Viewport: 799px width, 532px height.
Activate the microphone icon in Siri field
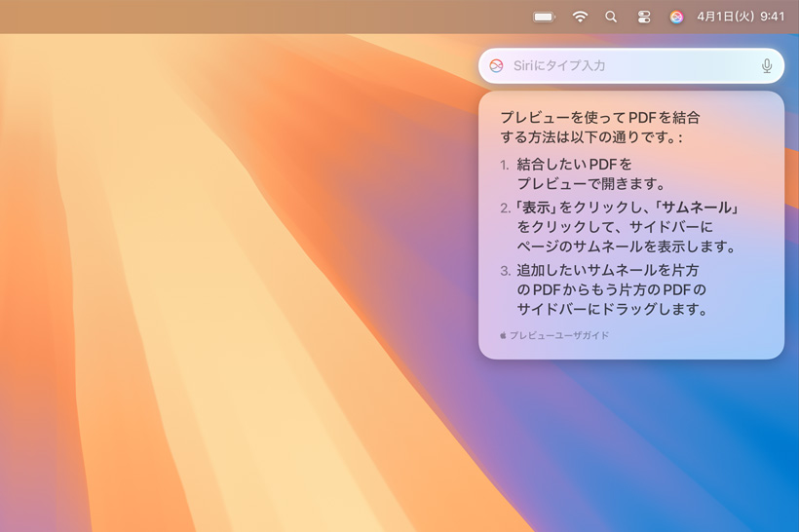(x=767, y=65)
